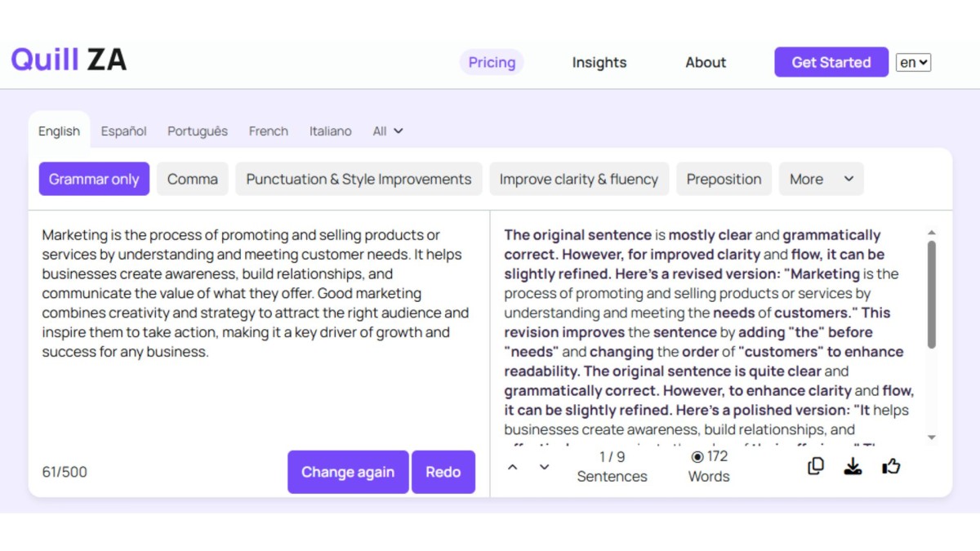Choose Improve clarity & fluency mode

579,180
